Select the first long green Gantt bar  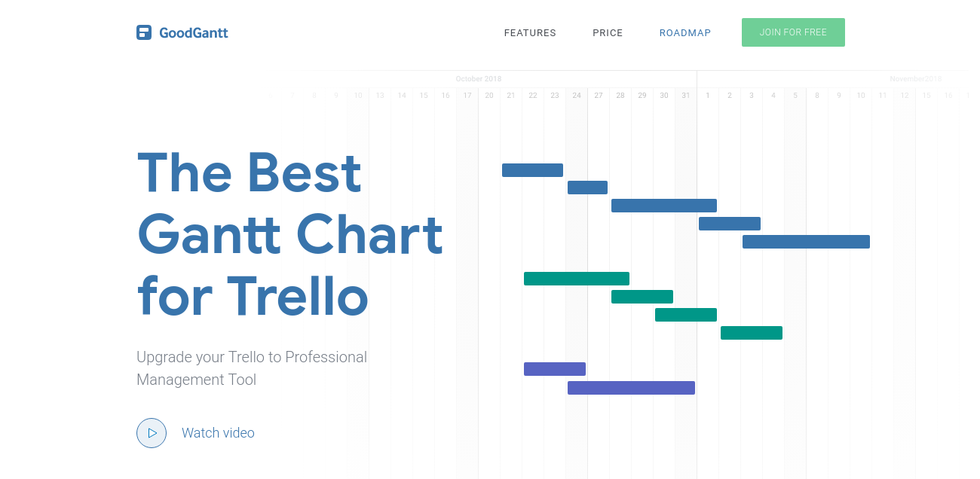coord(577,279)
